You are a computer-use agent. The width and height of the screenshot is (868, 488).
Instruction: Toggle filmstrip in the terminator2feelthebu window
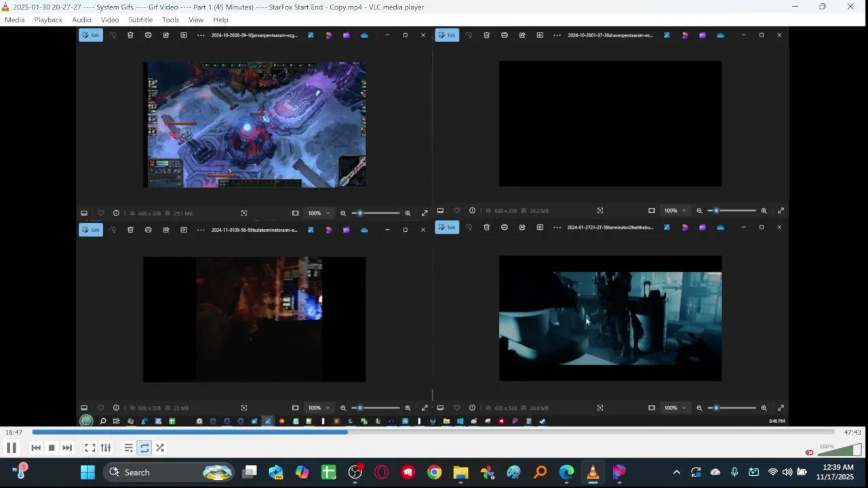point(440,408)
